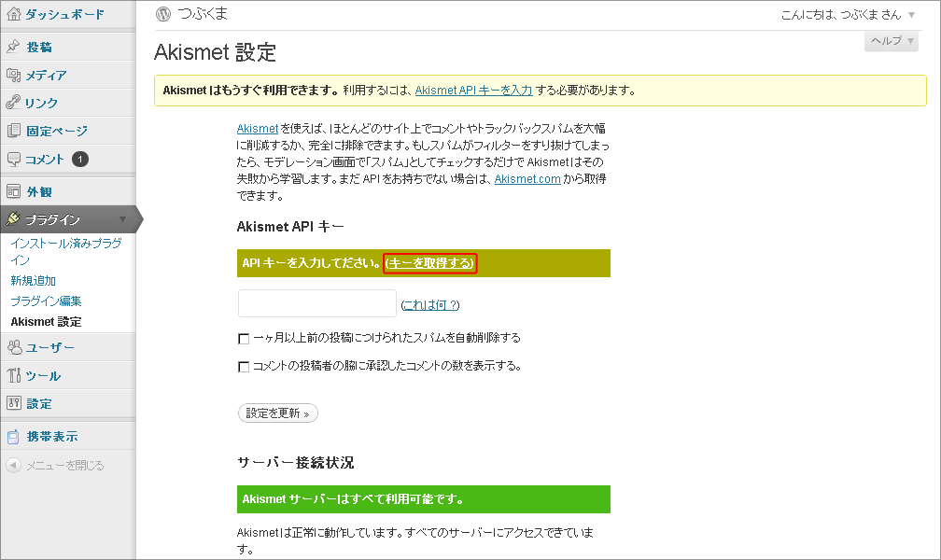Click the media icon beside メディア
Viewport: 941px width, 560px height.
(x=13, y=75)
